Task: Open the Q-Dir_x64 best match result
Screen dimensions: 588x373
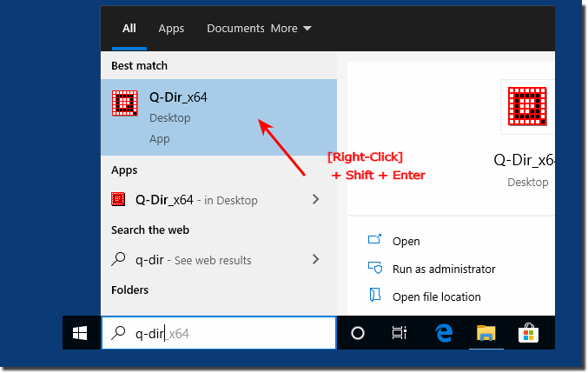Action: pyautogui.click(x=219, y=117)
